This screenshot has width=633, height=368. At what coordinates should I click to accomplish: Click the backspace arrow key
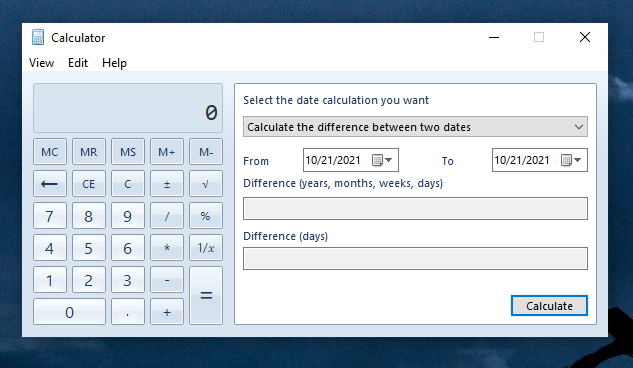click(x=50, y=184)
